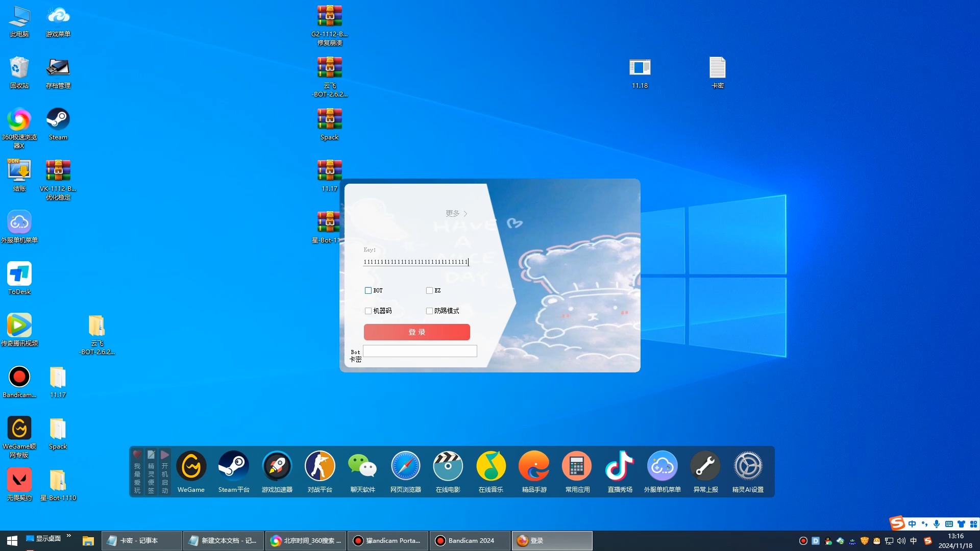Click the Sogou input method S icon

[x=897, y=523]
